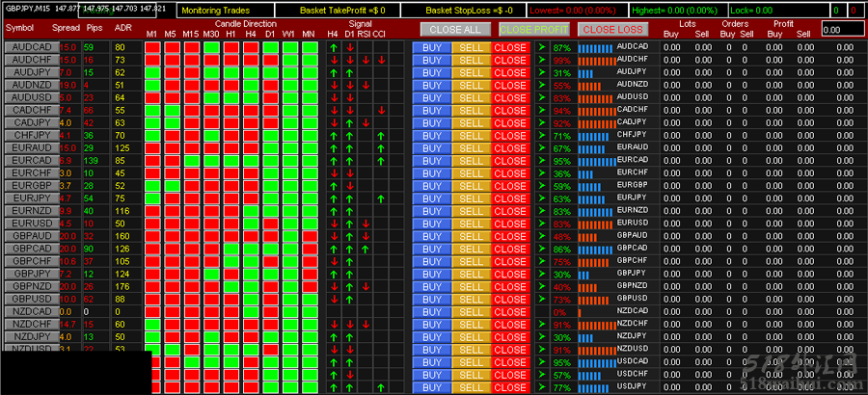
Task: Click the trend arrow beside 71% for CHFJPY
Action: click(x=542, y=136)
